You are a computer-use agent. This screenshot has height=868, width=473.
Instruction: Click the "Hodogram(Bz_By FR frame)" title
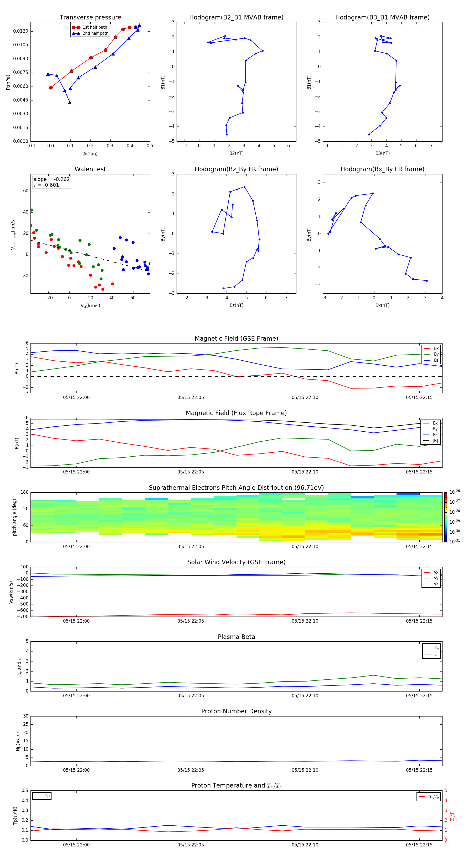point(236,169)
